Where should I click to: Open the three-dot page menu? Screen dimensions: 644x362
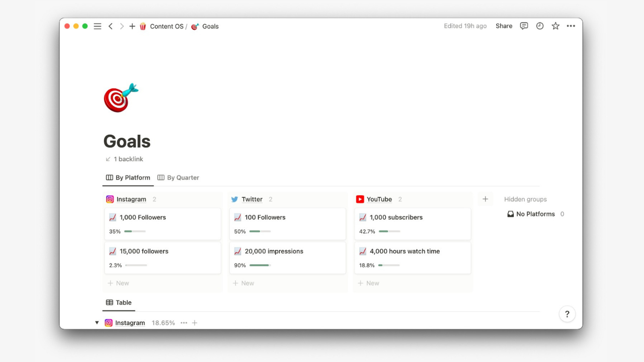[571, 26]
